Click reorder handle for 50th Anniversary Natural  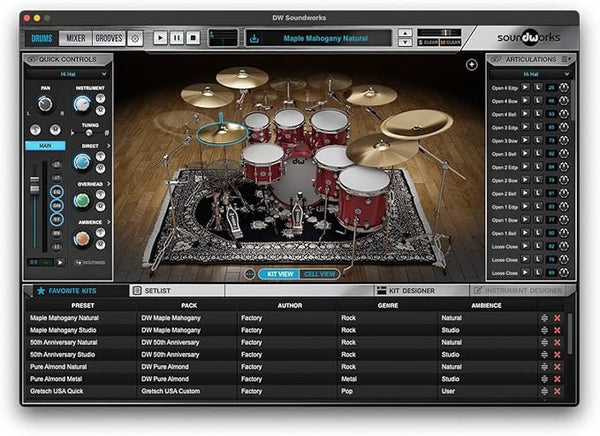click(x=545, y=343)
